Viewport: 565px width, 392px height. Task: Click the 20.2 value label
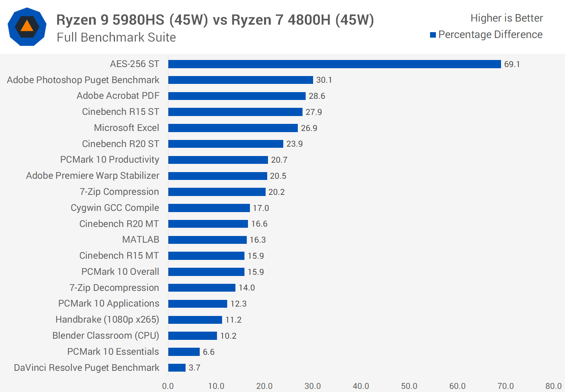point(277,192)
